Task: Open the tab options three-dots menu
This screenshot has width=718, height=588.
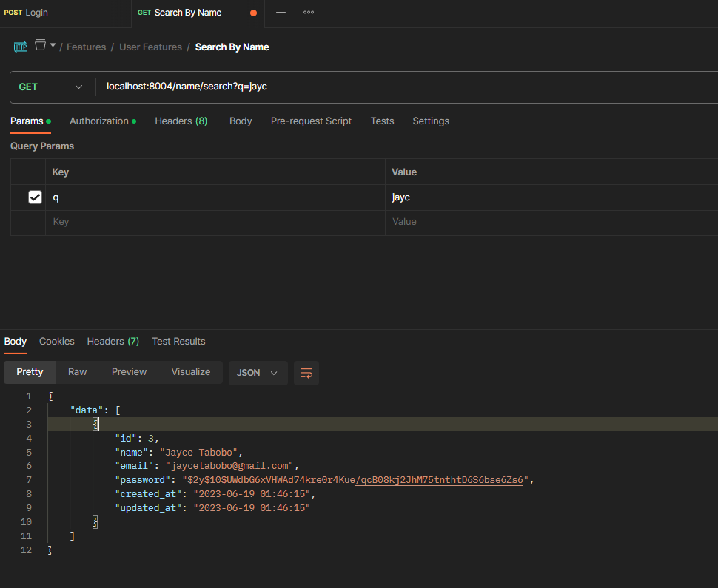Action: pos(309,13)
